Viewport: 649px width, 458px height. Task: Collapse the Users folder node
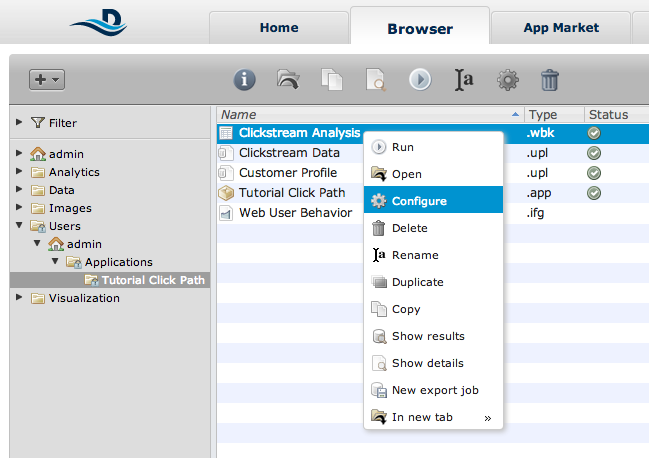[x=19, y=225]
